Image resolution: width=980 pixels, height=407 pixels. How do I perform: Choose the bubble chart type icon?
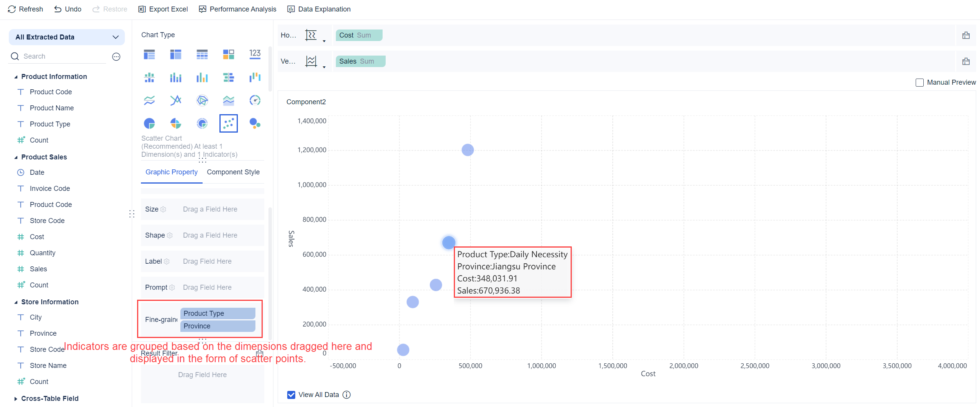pyautogui.click(x=255, y=123)
